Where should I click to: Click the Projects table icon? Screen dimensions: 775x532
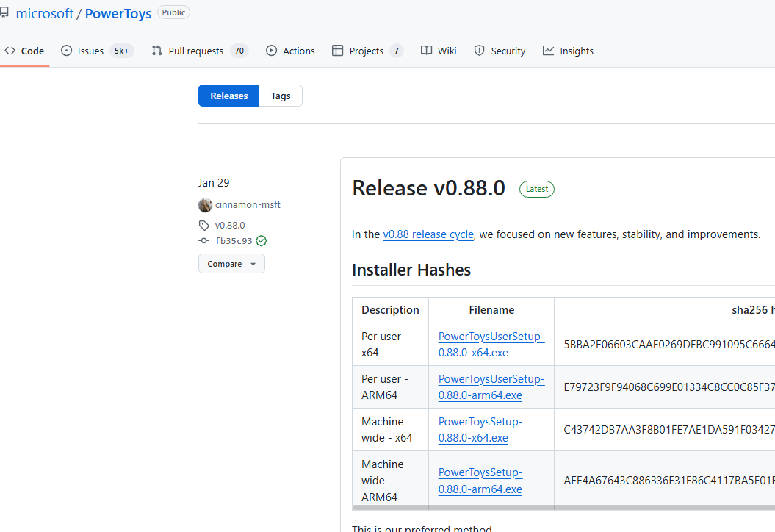click(338, 51)
